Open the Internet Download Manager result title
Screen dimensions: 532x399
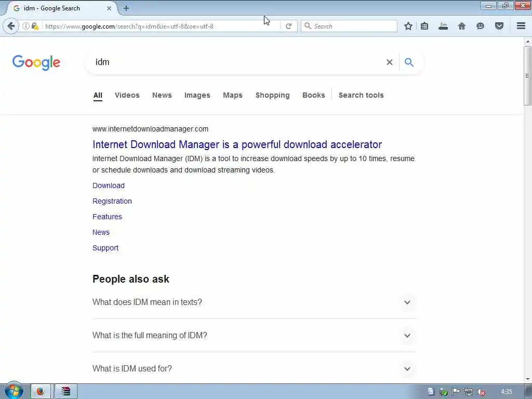click(x=237, y=144)
